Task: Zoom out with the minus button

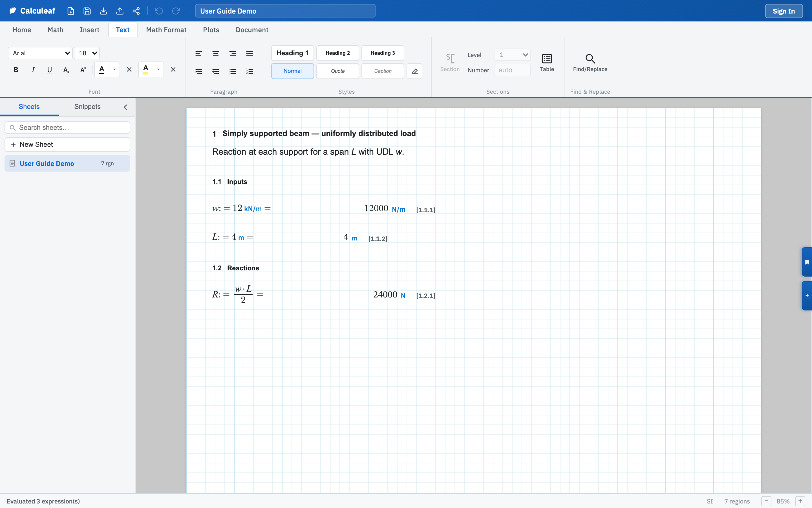Action: [x=766, y=501]
